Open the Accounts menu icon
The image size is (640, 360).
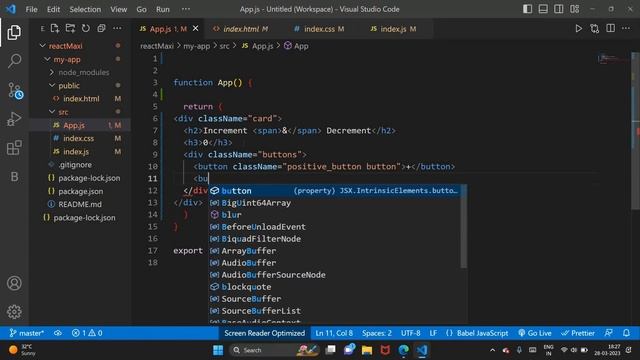(x=14, y=283)
